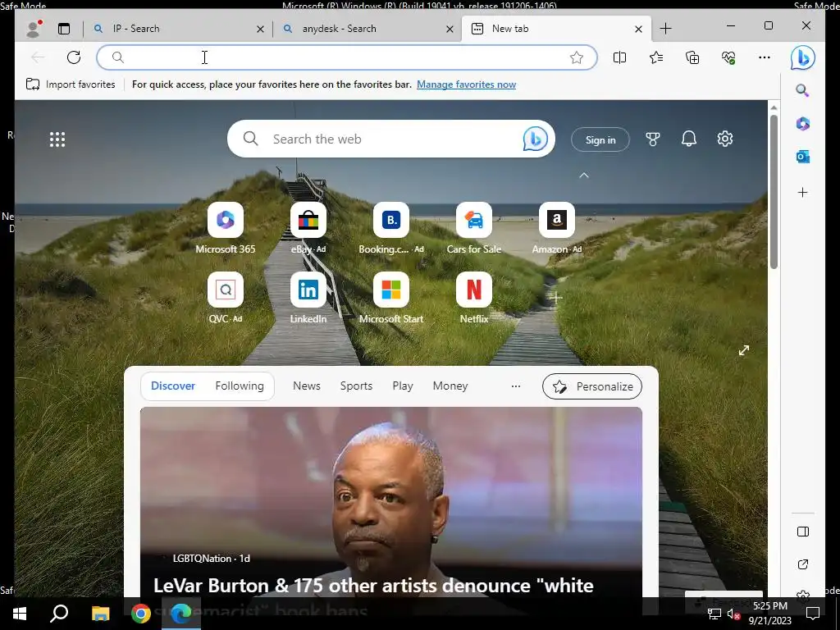Image resolution: width=840 pixels, height=630 pixels.
Task: Select the Following feed tab
Action: (240, 386)
